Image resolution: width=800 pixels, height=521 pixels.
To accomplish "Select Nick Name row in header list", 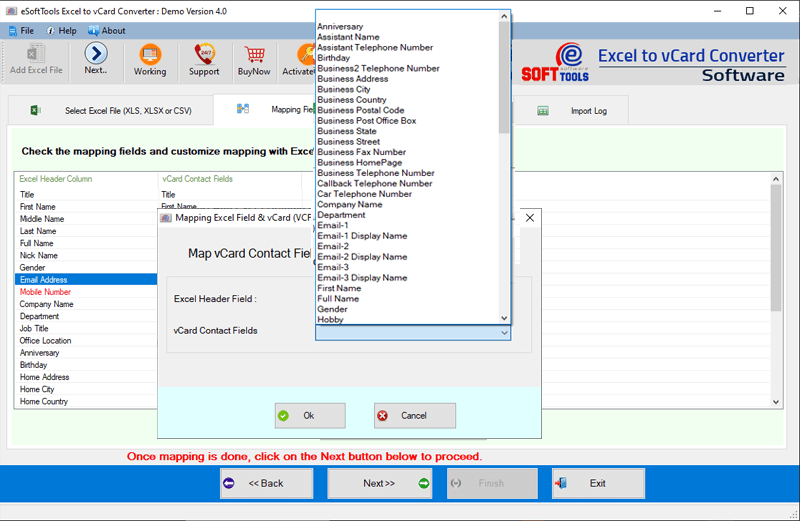I will click(86, 255).
